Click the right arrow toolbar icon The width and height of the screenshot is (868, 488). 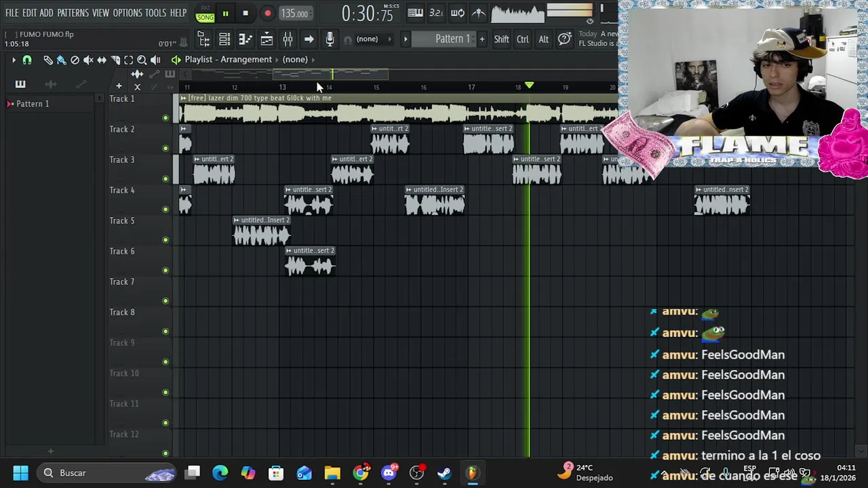coord(309,39)
